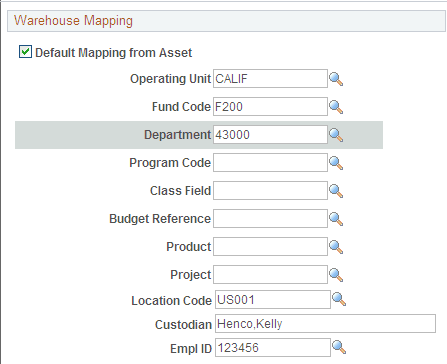Click the Program Code label
Viewport: 447px width, 364px height.
tap(170, 163)
